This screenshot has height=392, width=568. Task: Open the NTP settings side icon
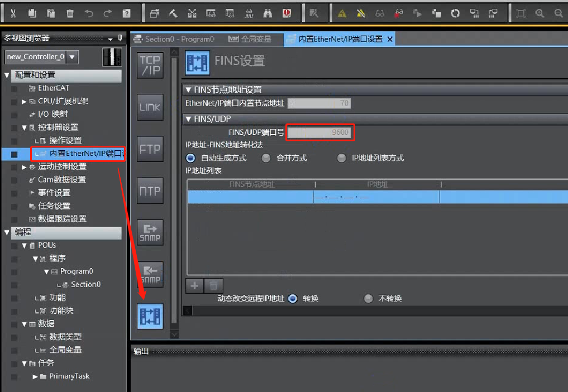click(150, 191)
